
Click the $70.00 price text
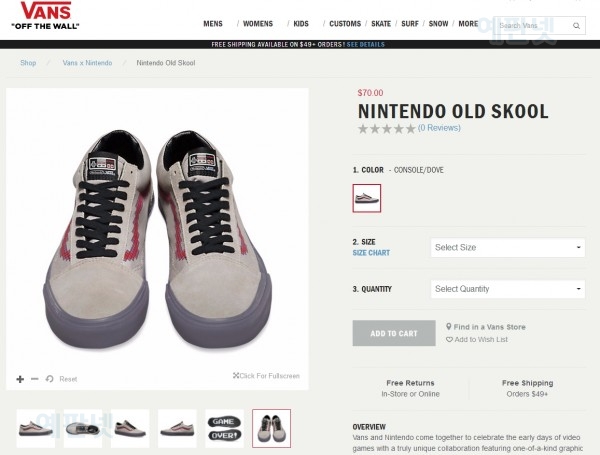pyautogui.click(x=370, y=93)
